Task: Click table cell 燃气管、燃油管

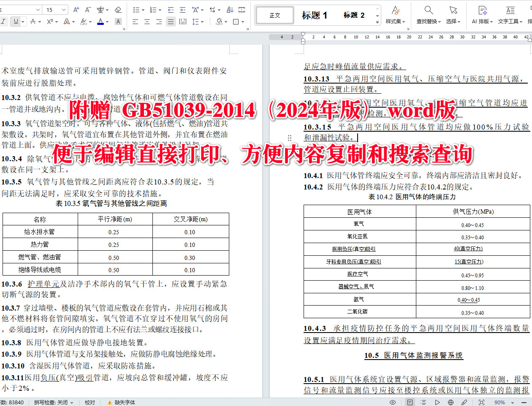Action: point(40,257)
